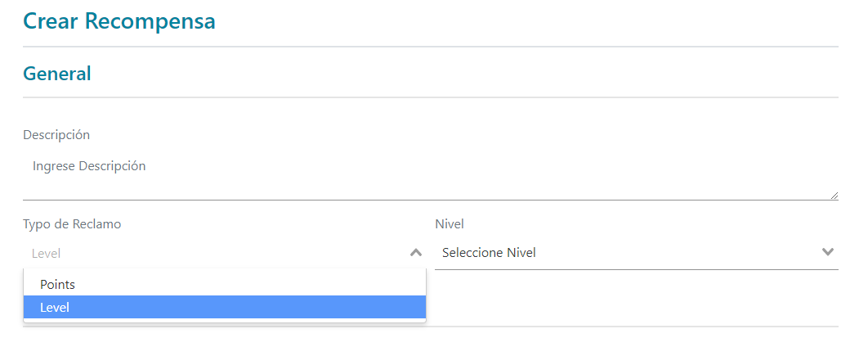
Task: Click the Typo de Reclamo label
Action: click(72, 223)
